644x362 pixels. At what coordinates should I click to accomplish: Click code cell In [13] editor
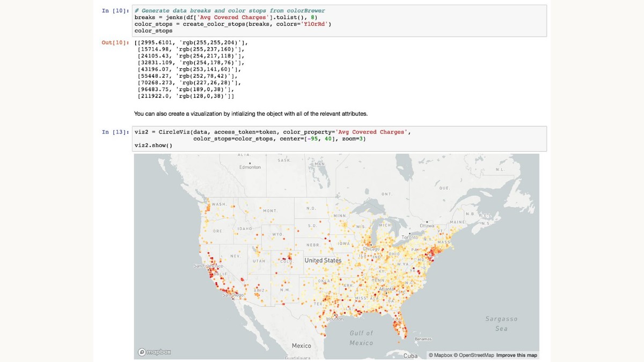pos(339,138)
